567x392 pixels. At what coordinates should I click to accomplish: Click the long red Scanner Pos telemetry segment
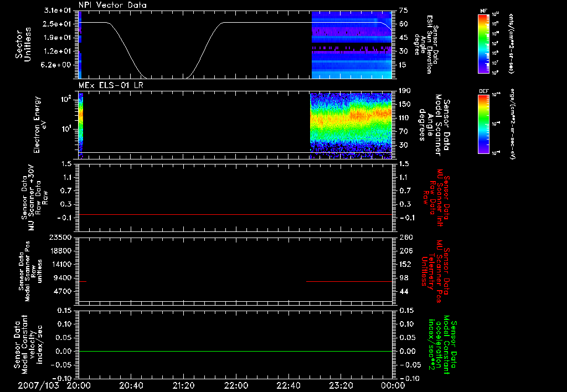pos(349,281)
